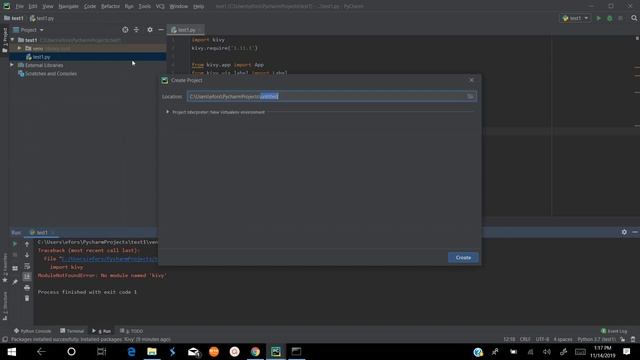Open Chrome from the taskbar
640x360 pixels.
pos(255,352)
